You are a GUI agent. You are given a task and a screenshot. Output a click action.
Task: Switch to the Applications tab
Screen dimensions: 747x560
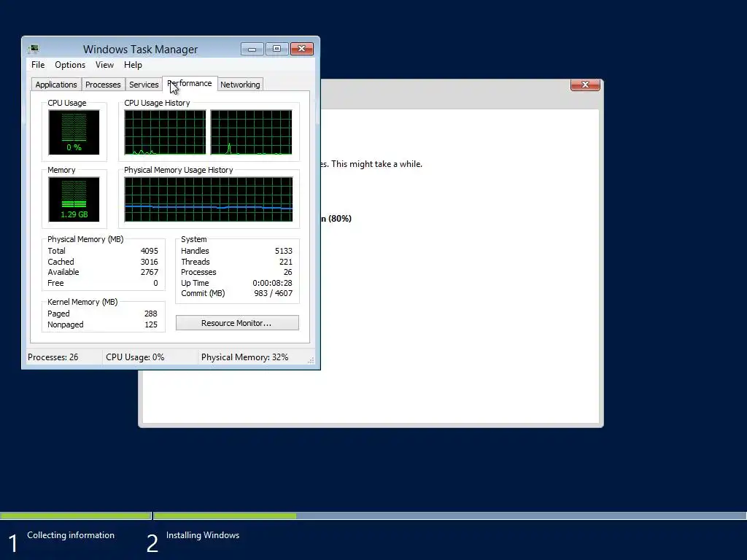click(x=55, y=85)
